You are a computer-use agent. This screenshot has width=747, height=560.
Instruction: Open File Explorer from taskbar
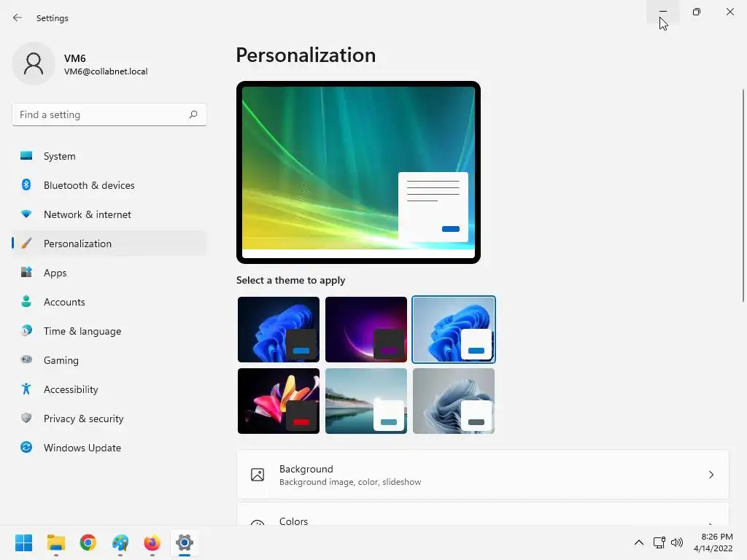55,542
